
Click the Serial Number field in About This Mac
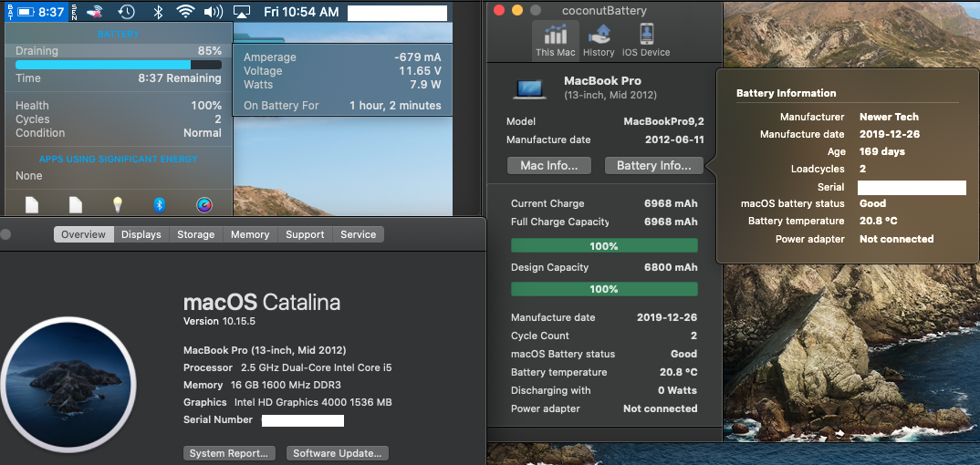[303, 420]
